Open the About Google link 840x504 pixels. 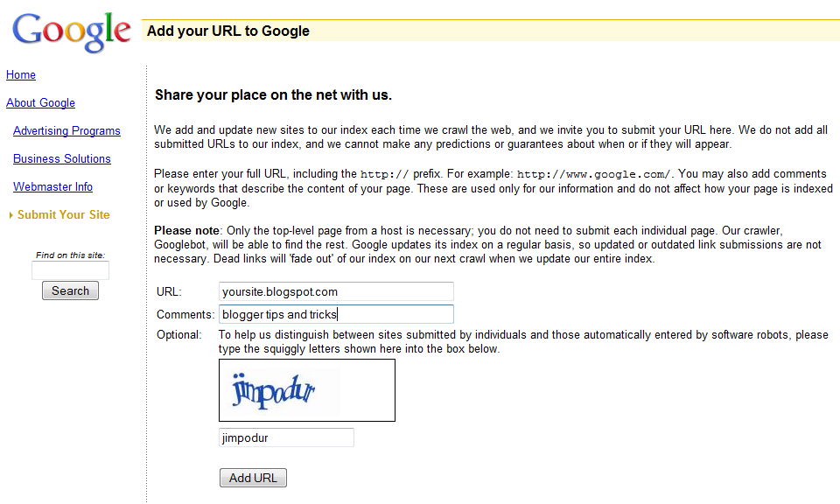pos(40,103)
